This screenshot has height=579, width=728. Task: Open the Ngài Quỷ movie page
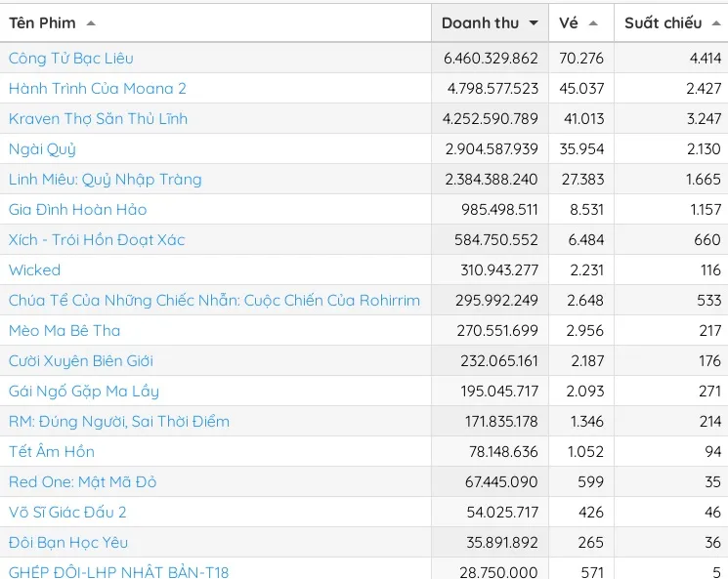point(42,149)
